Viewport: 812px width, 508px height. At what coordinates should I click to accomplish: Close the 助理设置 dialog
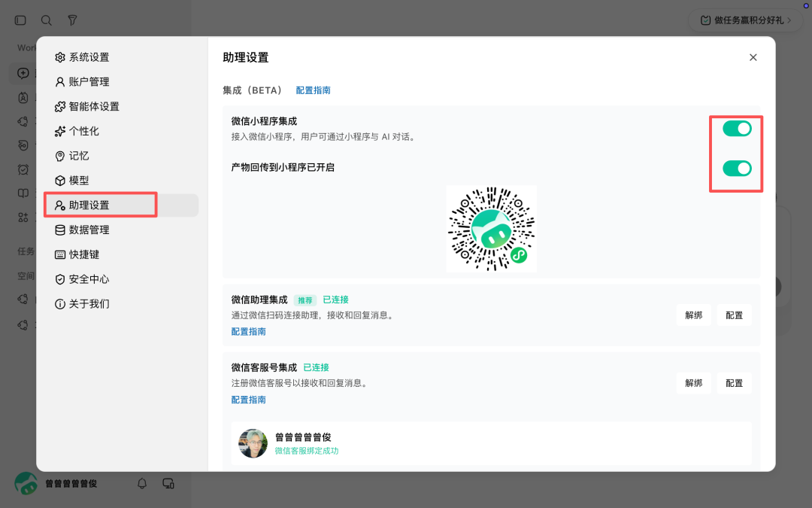coord(753,57)
